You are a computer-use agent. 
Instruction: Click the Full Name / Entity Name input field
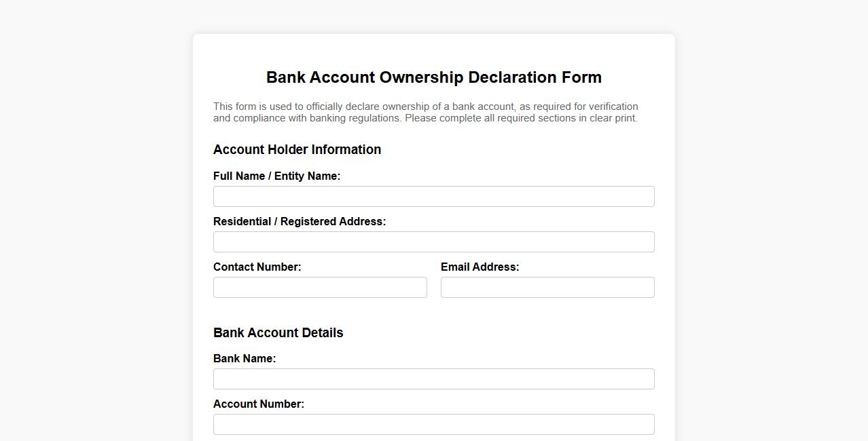(433, 196)
